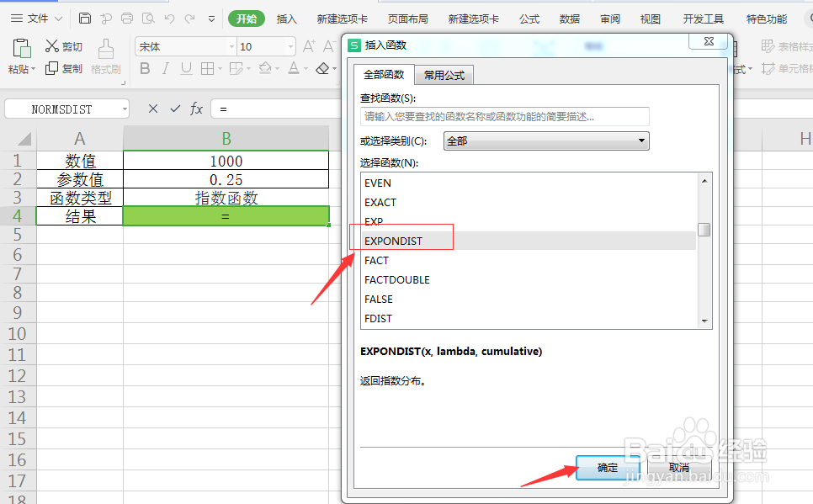Click the Paste clipboard icon
Viewport: 813px width, 504px height.
click(x=21, y=48)
